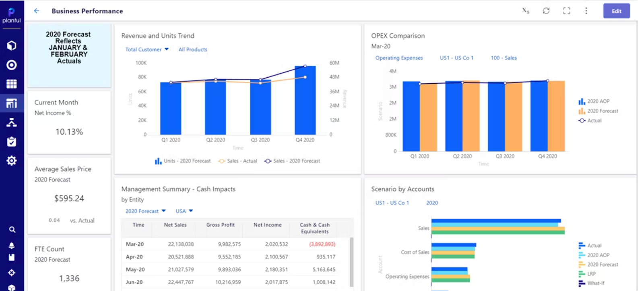The width and height of the screenshot is (644, 291).
Task: Click the Operating Expenses filter link
Action: pos(399,58)
